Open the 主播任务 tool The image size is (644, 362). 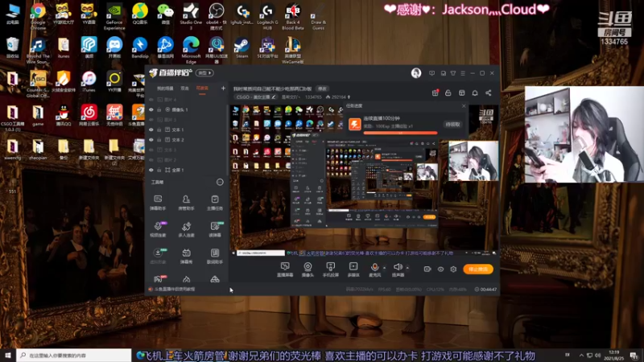(215, 203)
